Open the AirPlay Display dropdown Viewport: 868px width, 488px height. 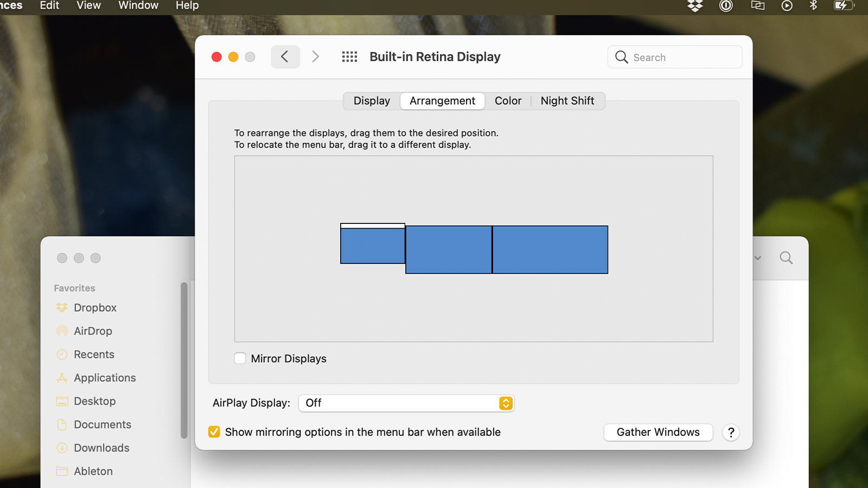point(406,403)
